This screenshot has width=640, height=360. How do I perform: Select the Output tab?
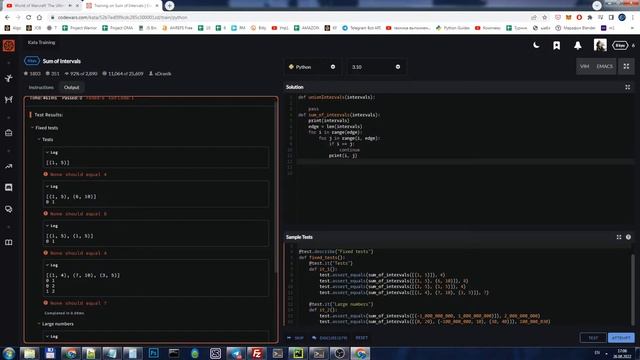point(71,87)
